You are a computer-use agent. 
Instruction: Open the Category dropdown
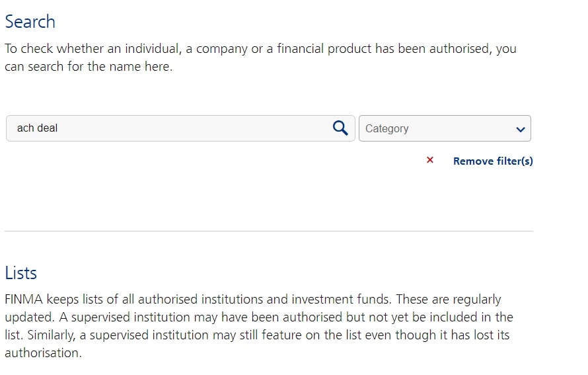click(445, 128)
